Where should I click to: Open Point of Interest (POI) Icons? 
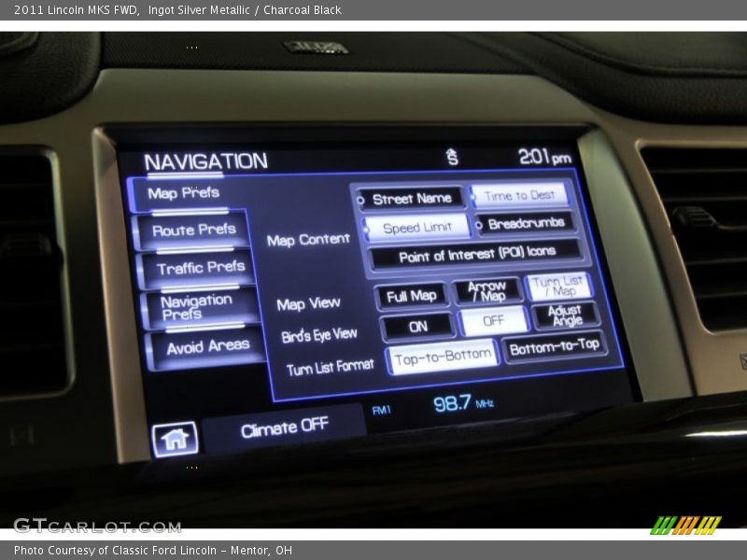(476, 254)
